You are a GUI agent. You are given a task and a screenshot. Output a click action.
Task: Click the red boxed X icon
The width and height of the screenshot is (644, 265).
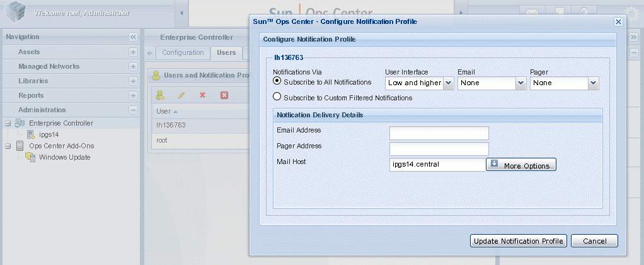224,95
